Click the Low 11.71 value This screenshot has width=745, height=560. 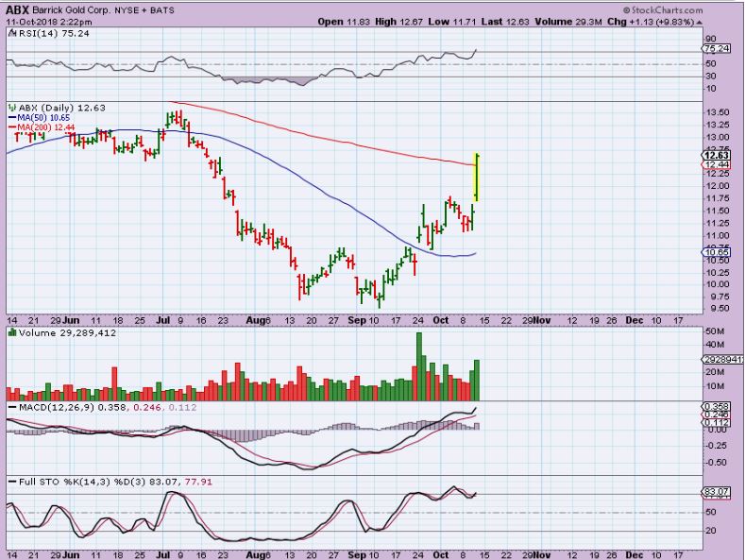(452, 22)
